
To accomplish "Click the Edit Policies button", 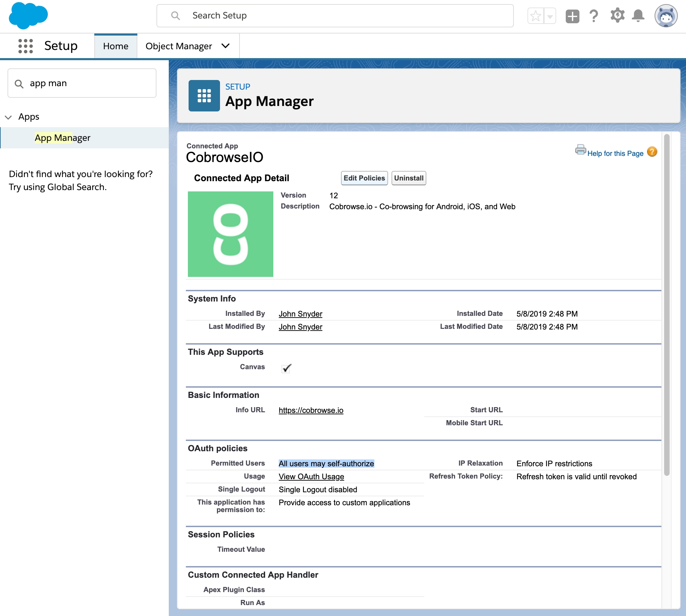I will [x=364, y=178].
